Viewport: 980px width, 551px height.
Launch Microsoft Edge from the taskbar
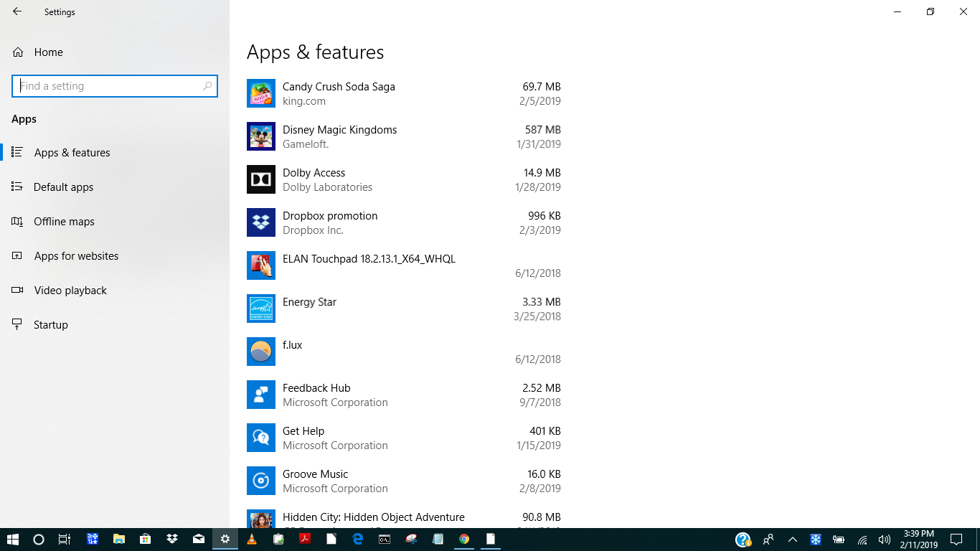[357, 539]
